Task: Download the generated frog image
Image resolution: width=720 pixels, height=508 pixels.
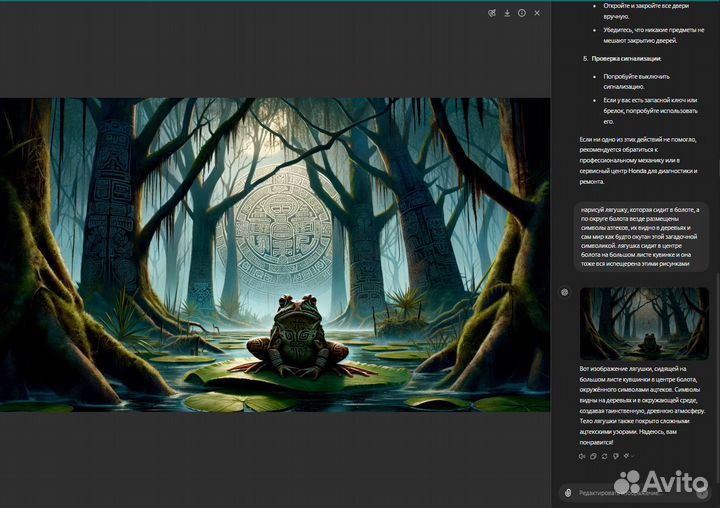Action: click(x=507, y=13)
